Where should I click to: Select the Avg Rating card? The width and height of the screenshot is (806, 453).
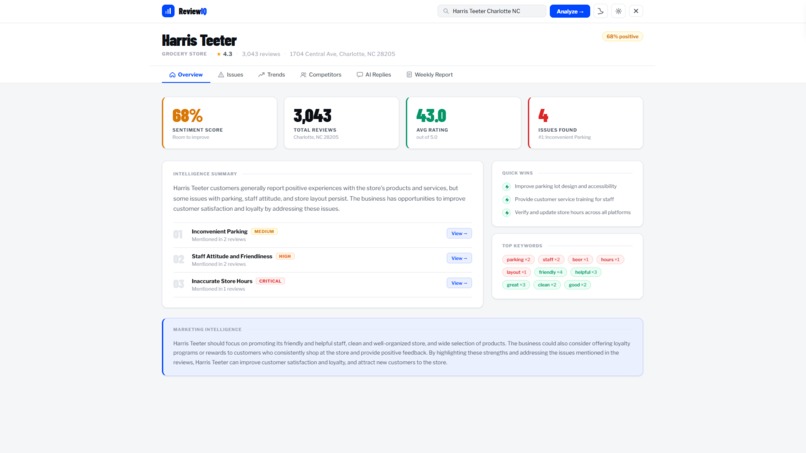click(x=463, y=123)
